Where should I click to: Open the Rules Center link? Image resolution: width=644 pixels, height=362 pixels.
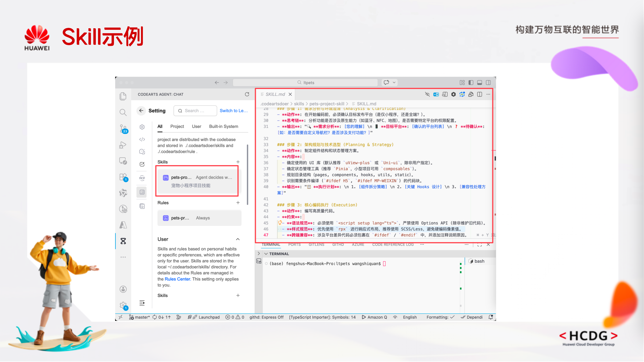(x=178, y=279)
